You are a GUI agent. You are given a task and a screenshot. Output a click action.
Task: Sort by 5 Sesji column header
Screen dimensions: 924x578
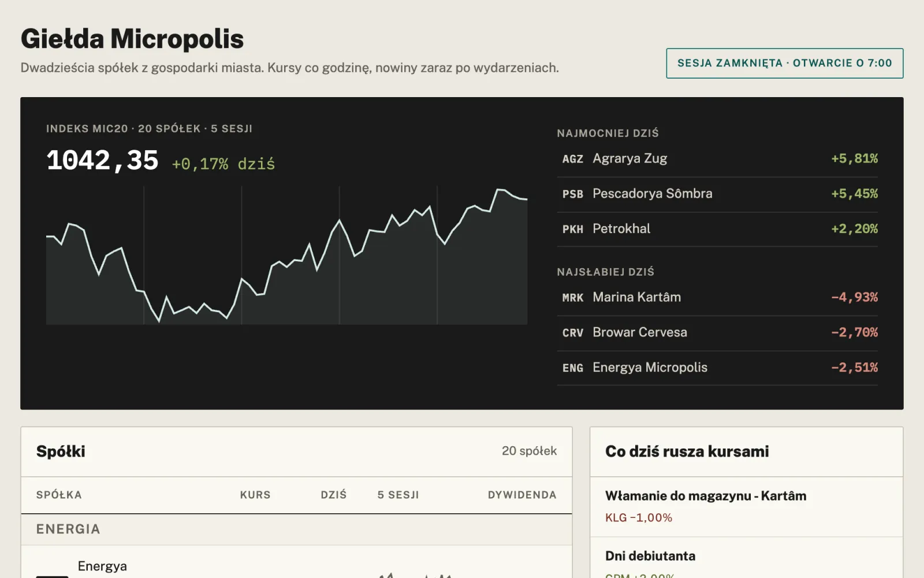[x=398, y=495]
